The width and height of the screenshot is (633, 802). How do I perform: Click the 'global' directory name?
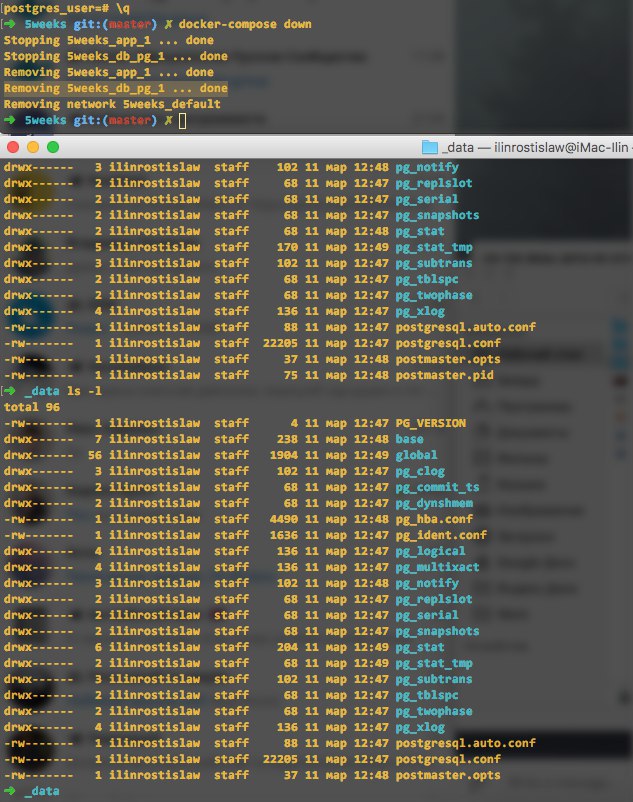416,455
